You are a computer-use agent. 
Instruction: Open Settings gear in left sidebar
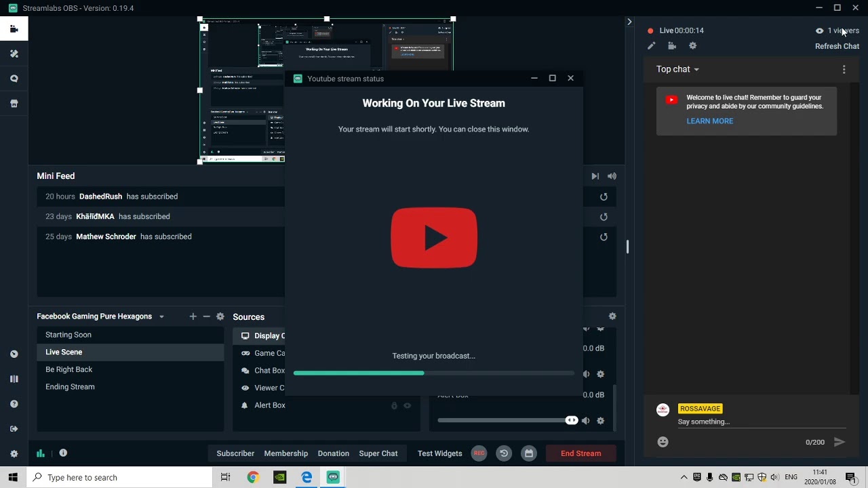click(x=14, y=453)
